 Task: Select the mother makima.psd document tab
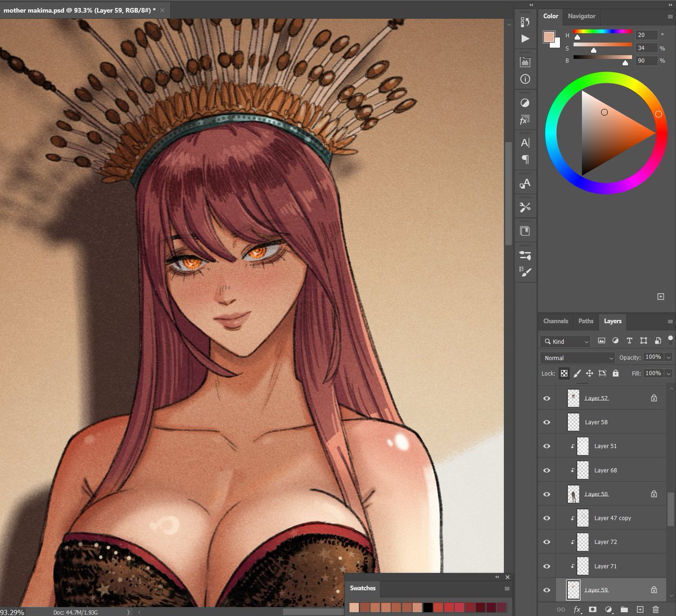[79, 10]
